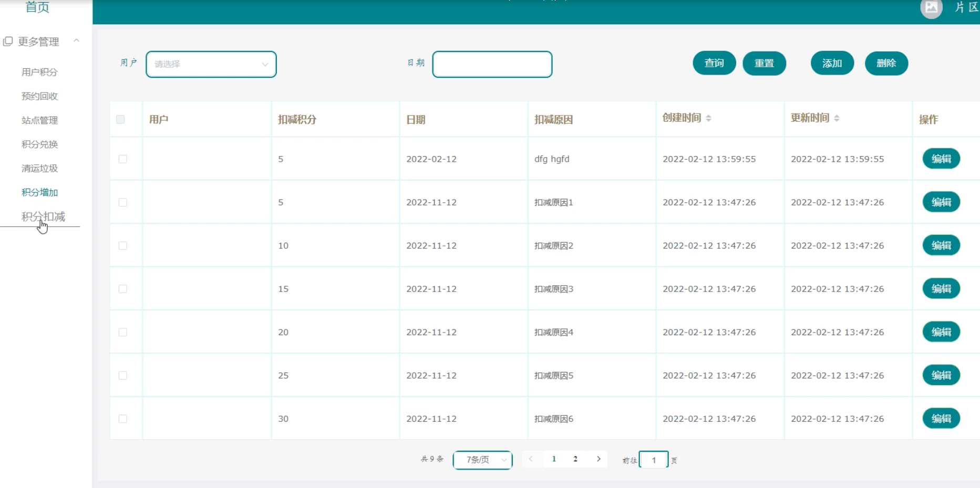Click the 查询 button
Screen dimensions: 980x488
click(714, 63)
